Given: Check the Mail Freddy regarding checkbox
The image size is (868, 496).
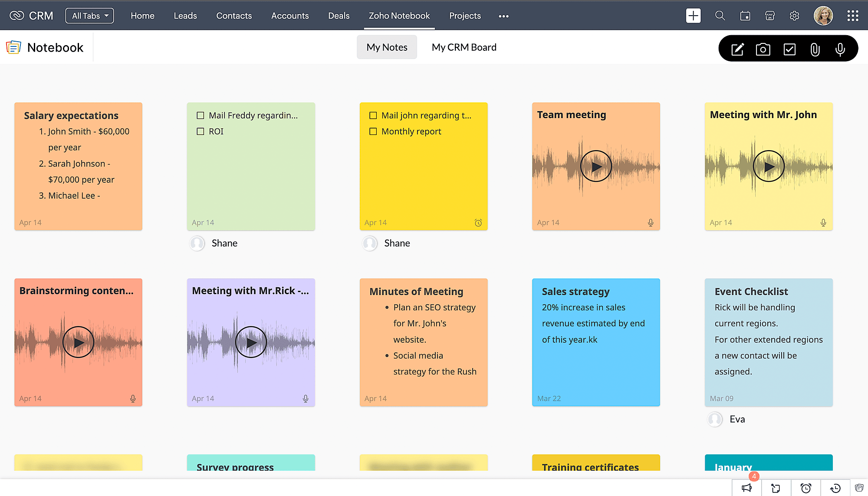Looking at the screenshot, I should click(201, 115).
